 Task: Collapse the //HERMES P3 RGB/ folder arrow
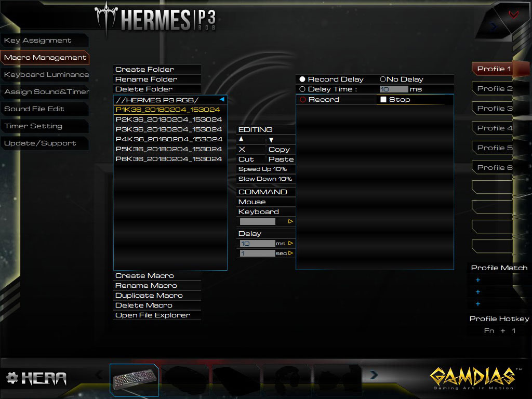222,99
